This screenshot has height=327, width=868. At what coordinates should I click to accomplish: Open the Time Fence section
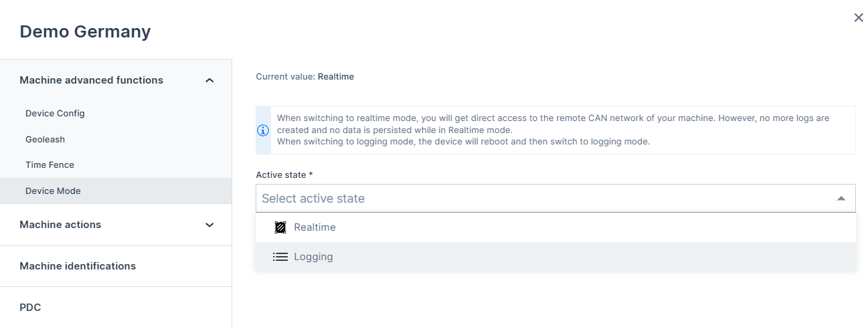pyautogui.click(x=50, y=165)
